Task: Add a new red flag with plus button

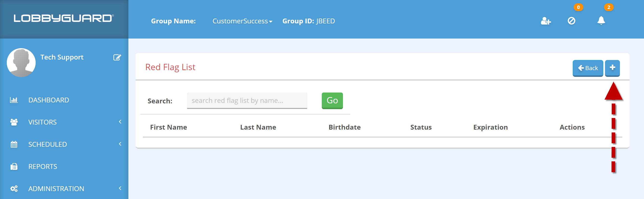Action: click(612, 68)
